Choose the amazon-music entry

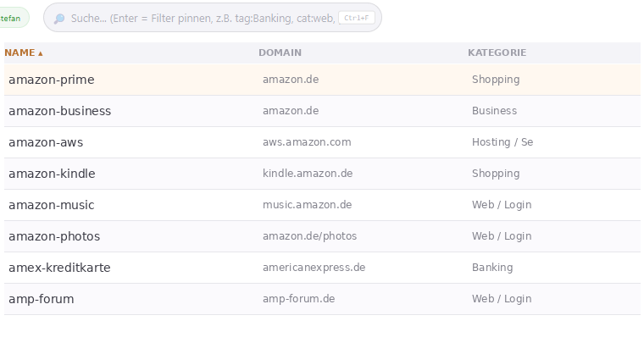(52, 205)
